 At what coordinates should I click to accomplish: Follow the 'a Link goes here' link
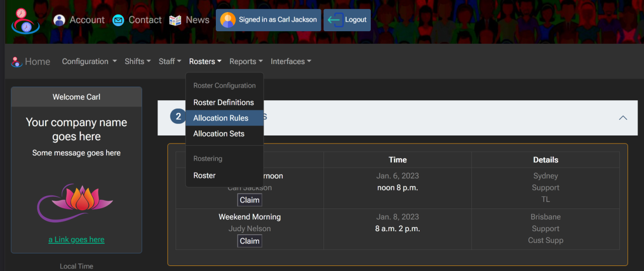pos(76,240)
